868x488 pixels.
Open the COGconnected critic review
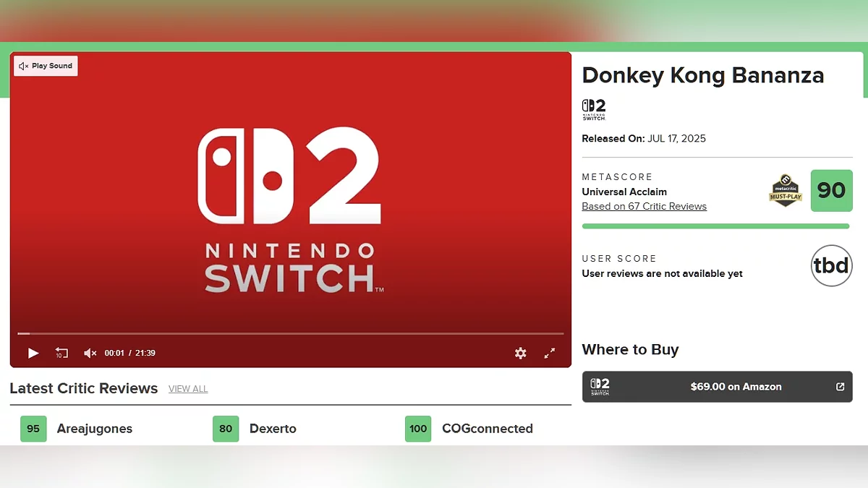coord(488,429)
